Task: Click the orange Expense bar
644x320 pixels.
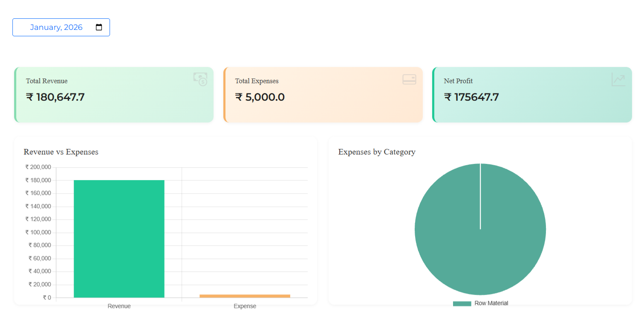Action: [245, 296]
